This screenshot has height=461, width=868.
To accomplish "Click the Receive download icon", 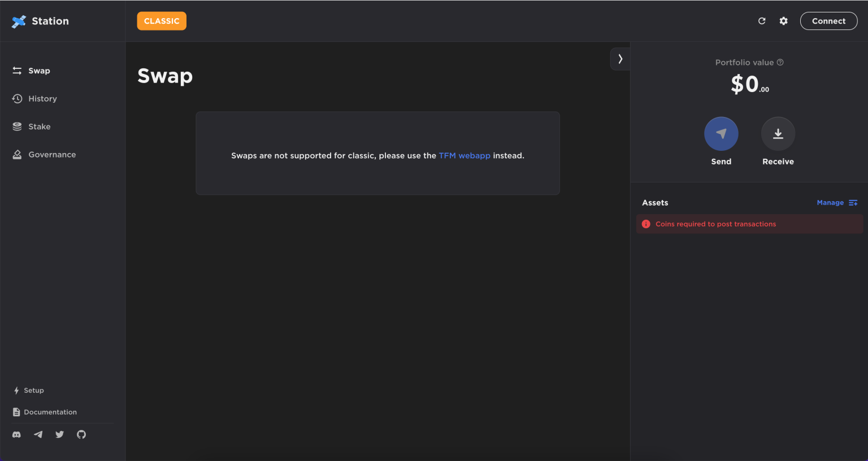I will tap(778, 134).
